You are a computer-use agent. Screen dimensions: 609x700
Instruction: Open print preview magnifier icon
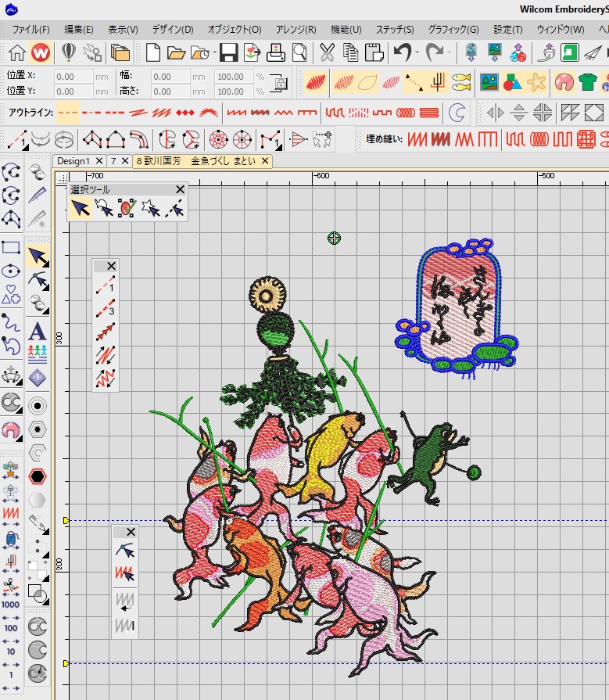click(x=299, y=52)
